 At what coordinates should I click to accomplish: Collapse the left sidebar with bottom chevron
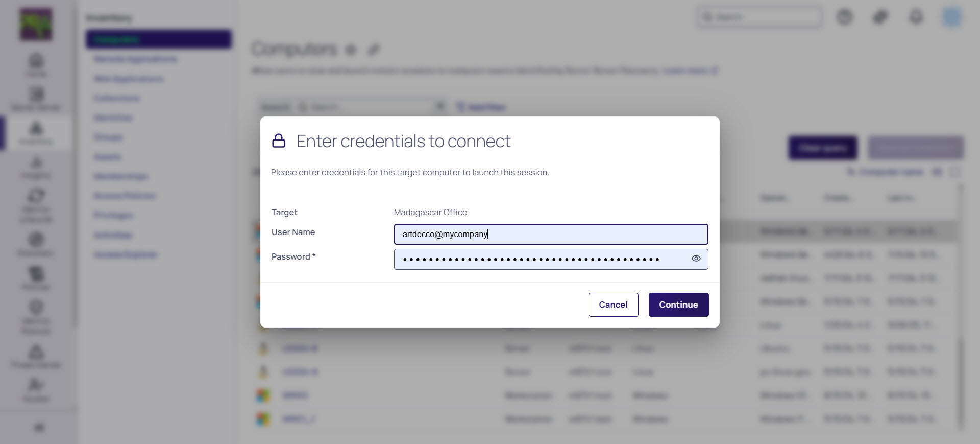tap(39, 427)
